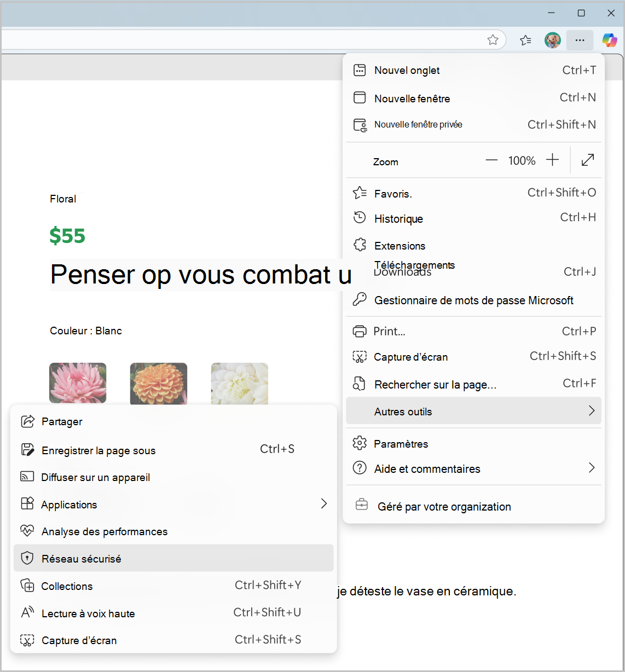Click the Favoris star icon in menu

(x=360, y=193)
